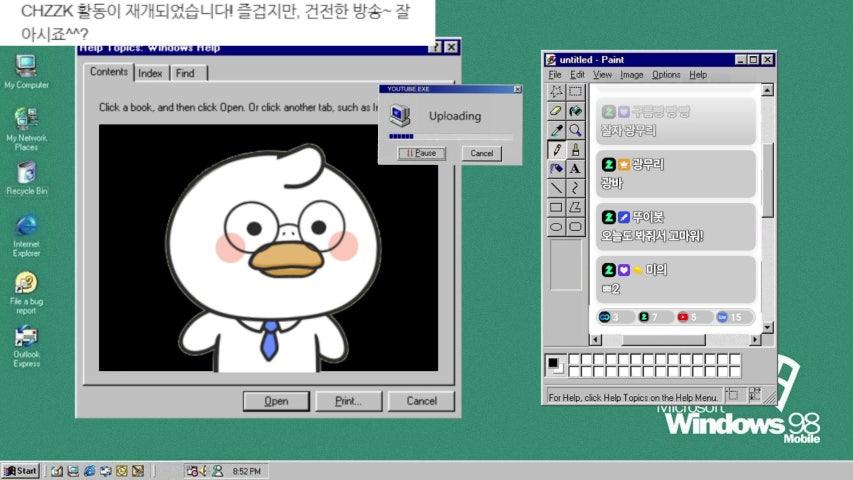Screen dimensions: 853x480
Task: Open the Image menu in Paint
Action: pos(632,75)
